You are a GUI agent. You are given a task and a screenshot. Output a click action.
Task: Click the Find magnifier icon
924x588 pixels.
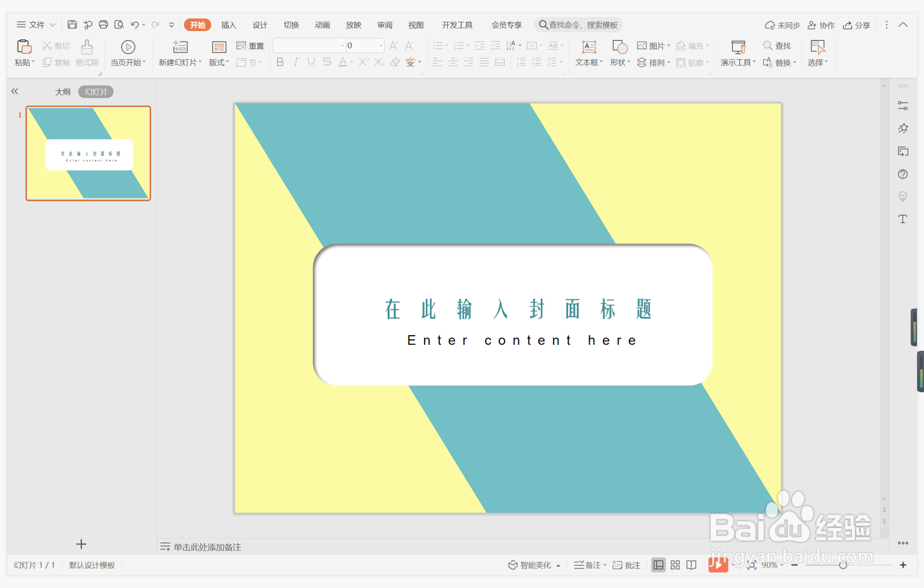768,45
